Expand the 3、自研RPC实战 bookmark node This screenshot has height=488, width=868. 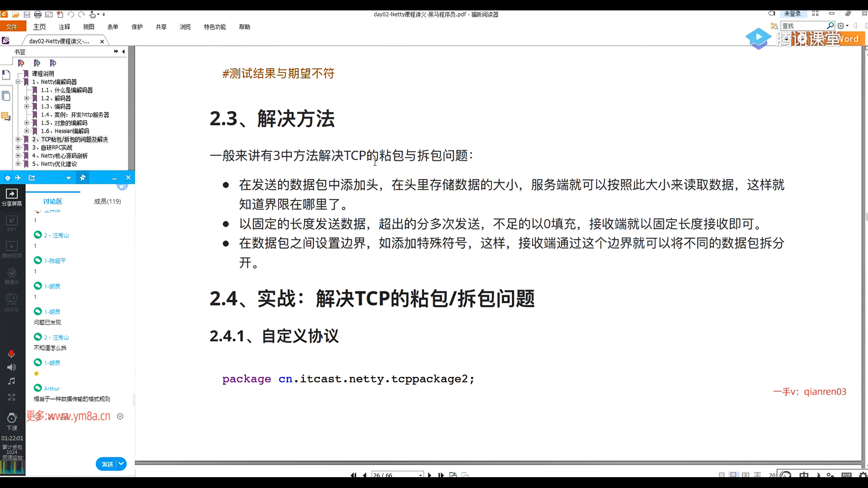click(18, 148)
